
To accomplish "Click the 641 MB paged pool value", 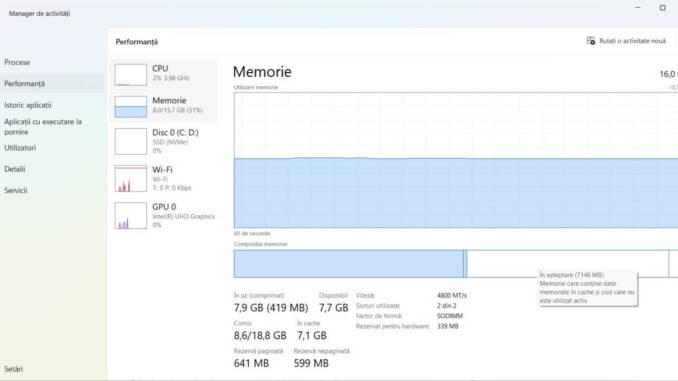I will pyautogui.click(x=251, y=363).
